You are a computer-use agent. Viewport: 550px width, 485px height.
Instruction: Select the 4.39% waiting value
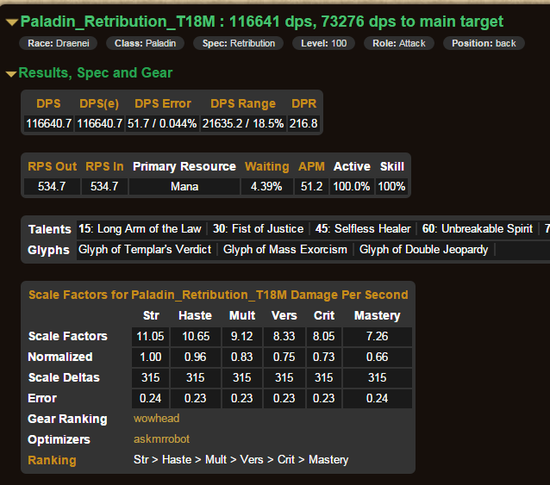(267, 187)
